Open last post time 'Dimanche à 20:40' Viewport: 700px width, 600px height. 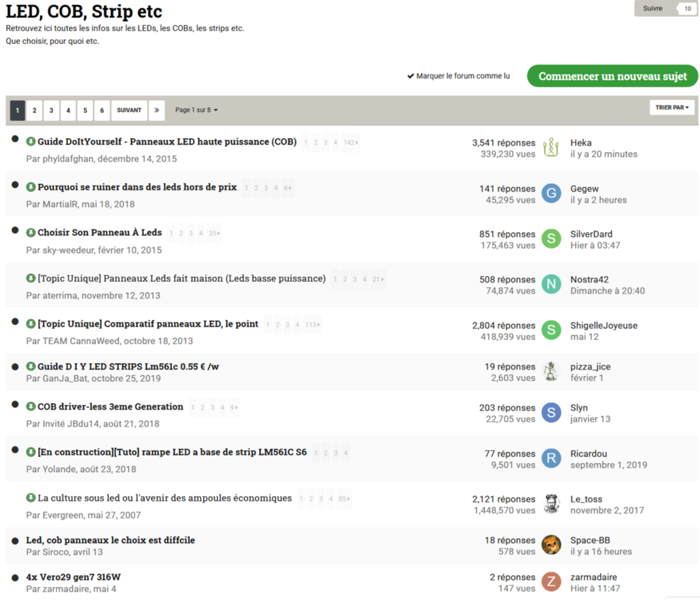[607, 290]
